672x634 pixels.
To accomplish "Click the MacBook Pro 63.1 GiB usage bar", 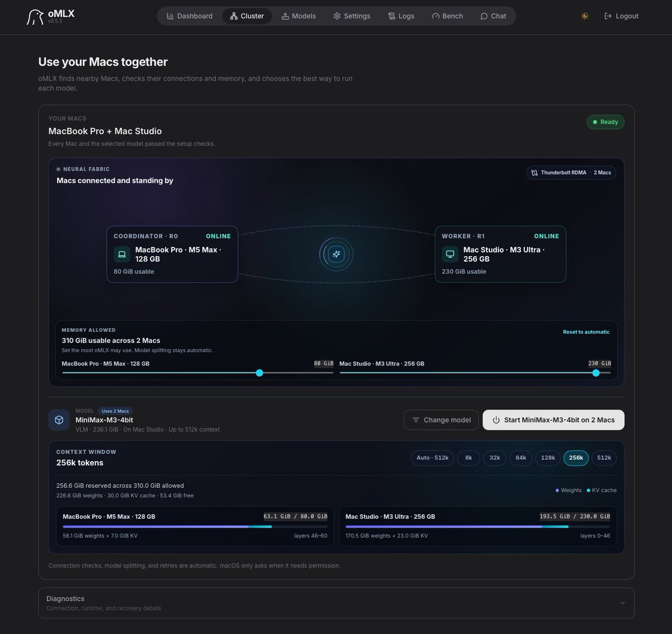I will tap(195, 526).
